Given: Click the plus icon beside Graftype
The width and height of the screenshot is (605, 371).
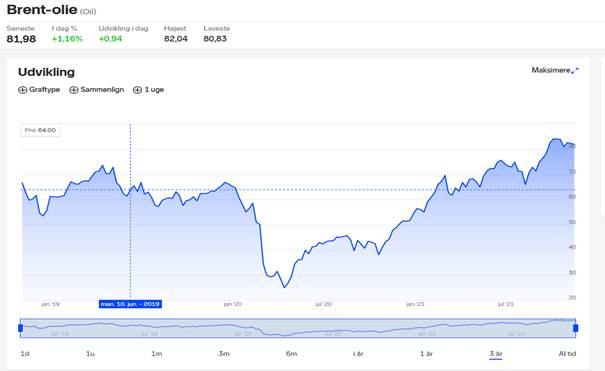Looking at the screenshot, I should tap(22, 90).
